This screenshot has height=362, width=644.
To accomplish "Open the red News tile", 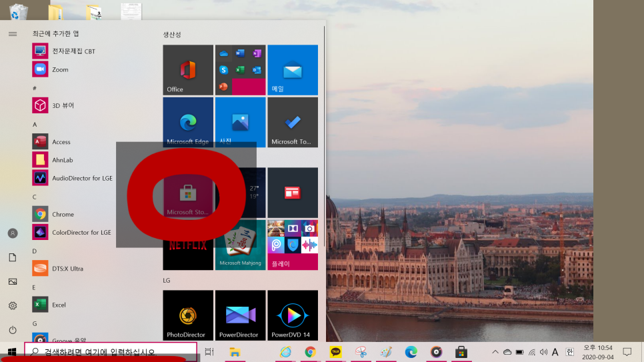I will click(x=293, y=193).
